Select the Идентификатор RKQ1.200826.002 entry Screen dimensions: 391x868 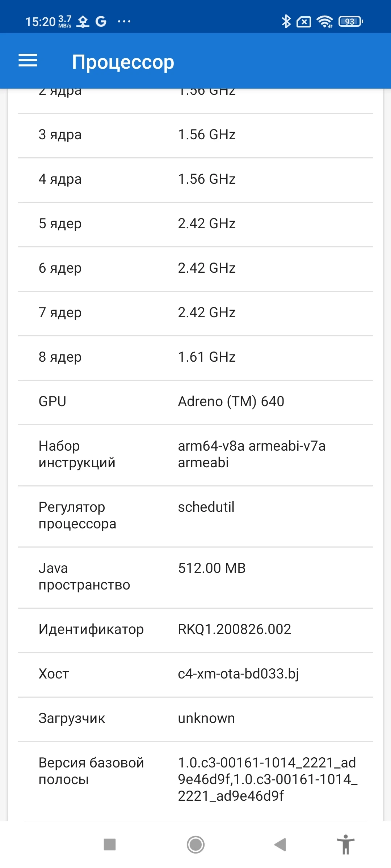click(x=195, y=629)
